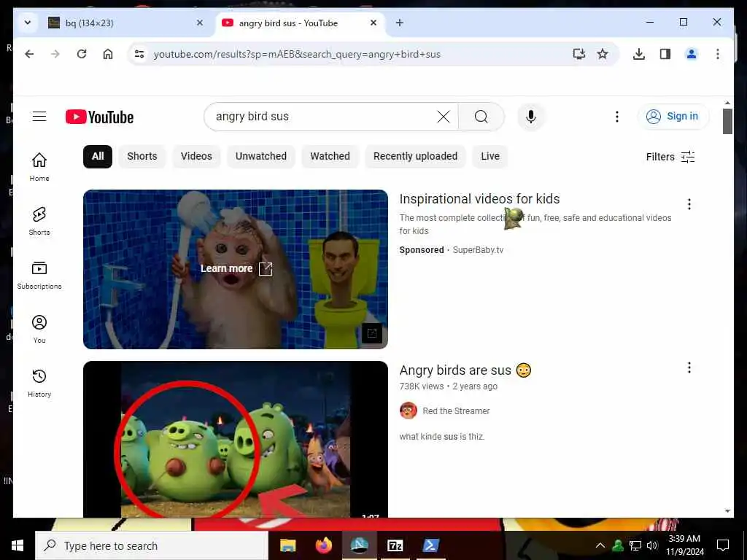
Task: Show hidden system tray icons chevron
Action: [x=600, y=545]
